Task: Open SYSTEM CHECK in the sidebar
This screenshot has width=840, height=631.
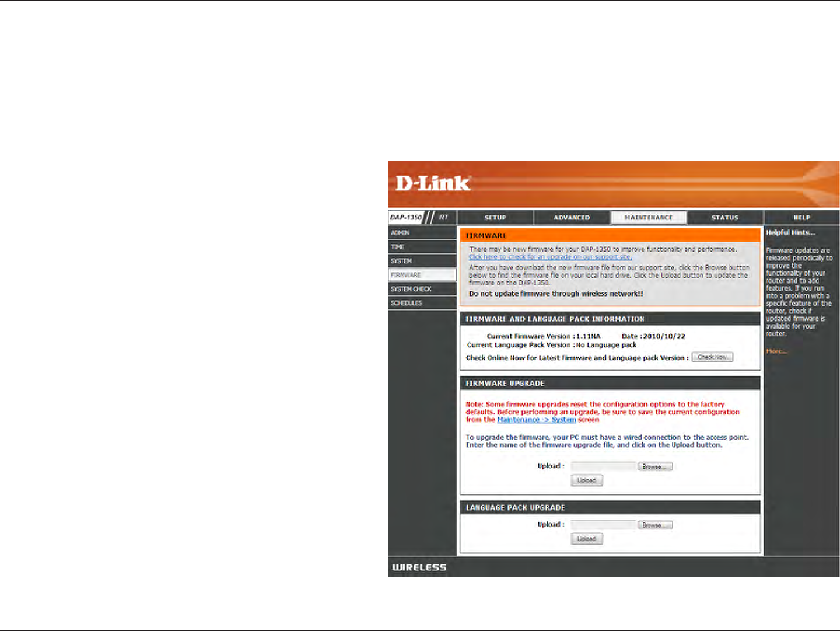Action: pos(422,289)
